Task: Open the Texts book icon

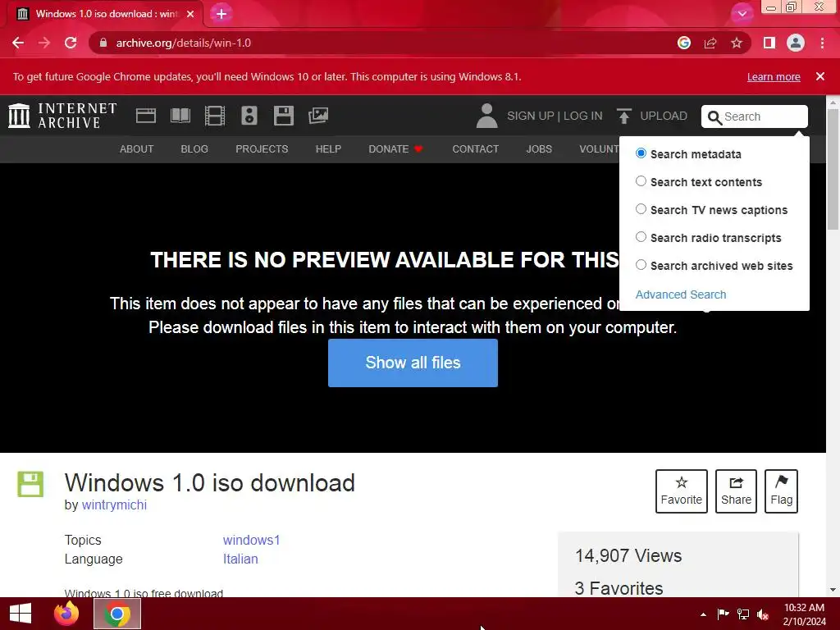Action: pos(180,116)
